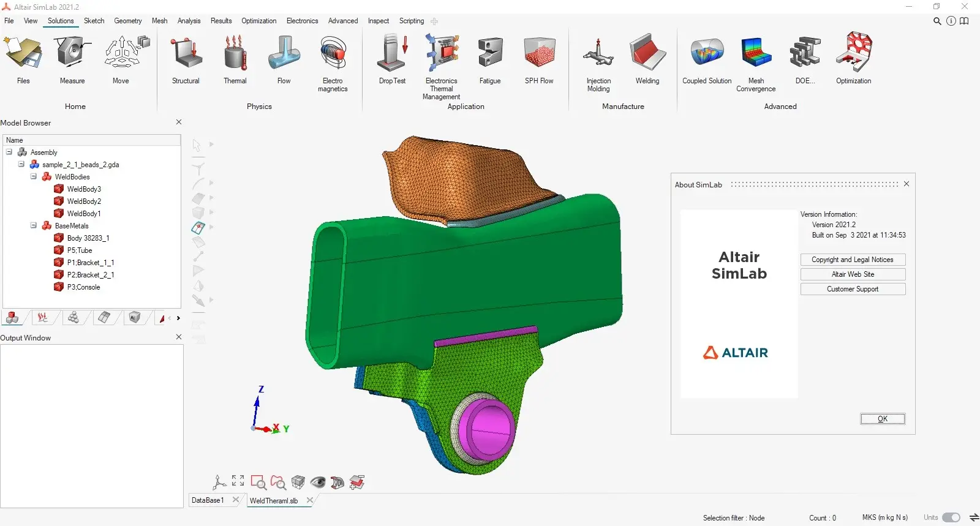
Task: Open the SPH Flow application
Action: (539, 52)
